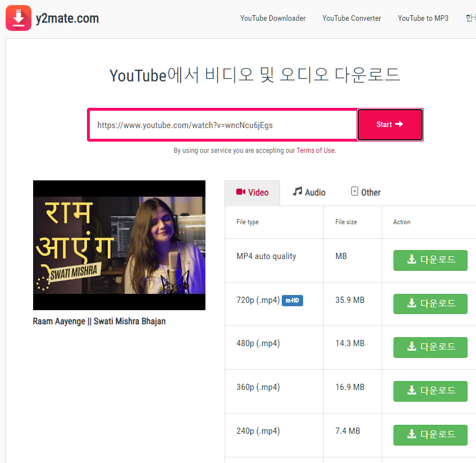The width and height of the screenshot is (476, 463).
Task: Click the download icon for 720p quality
Action: point(413,303)
